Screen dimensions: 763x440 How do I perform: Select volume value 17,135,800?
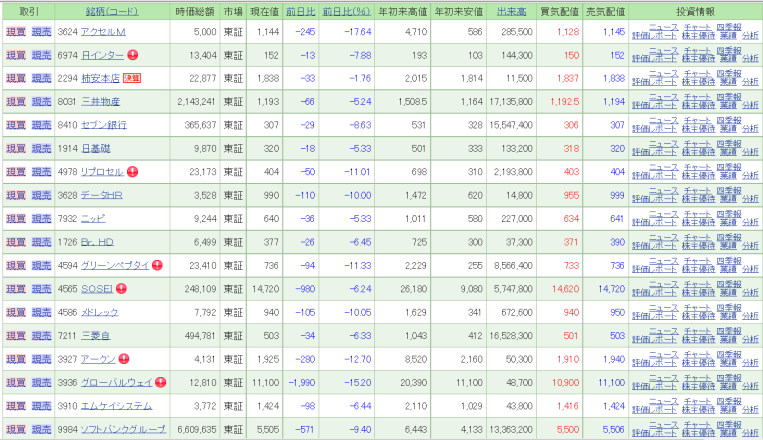[511, 102]
